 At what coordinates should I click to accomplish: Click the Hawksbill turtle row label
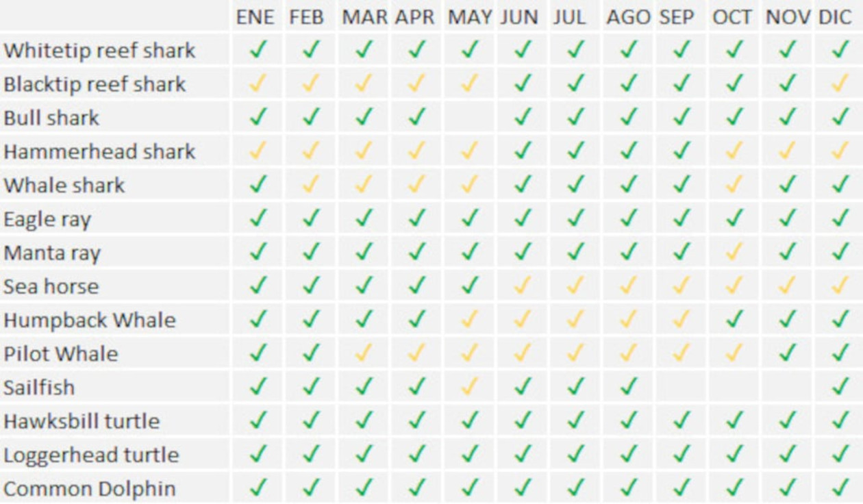coord(82,420)
